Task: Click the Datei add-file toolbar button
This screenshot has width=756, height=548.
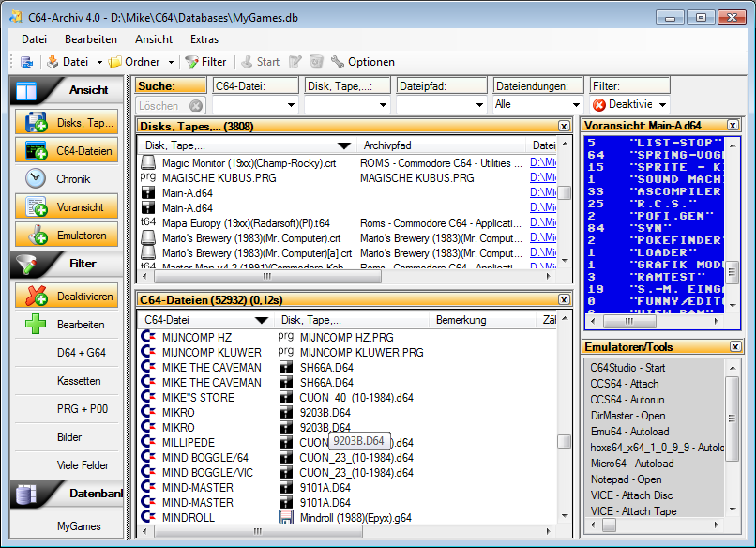Action: click(x=68, y=62)
